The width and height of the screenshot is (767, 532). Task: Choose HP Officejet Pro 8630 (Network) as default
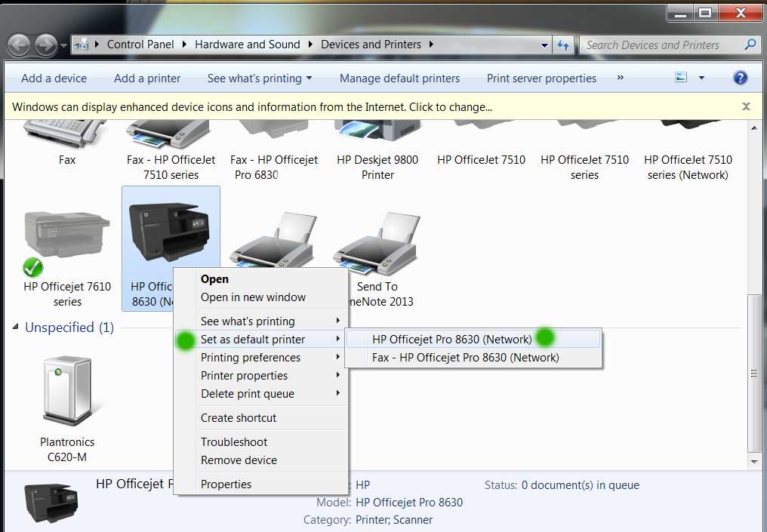tap(451, 339)
